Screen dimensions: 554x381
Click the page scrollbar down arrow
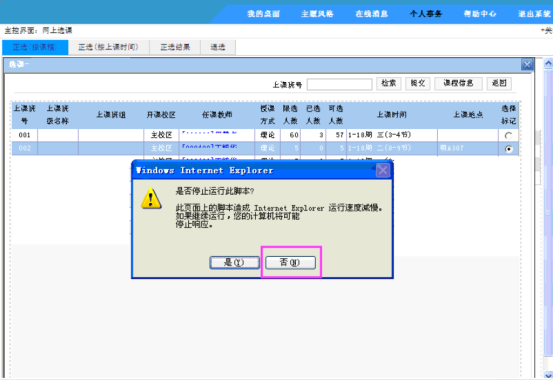coord(548,375)
